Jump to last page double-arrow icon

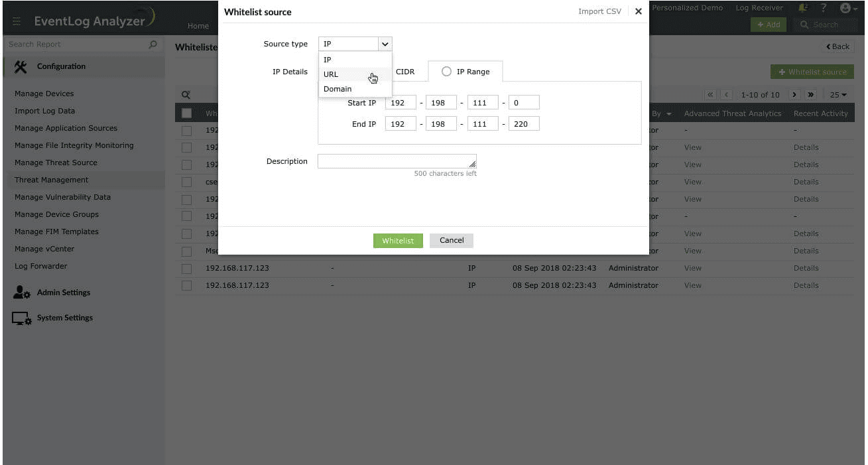pos(810,95)
